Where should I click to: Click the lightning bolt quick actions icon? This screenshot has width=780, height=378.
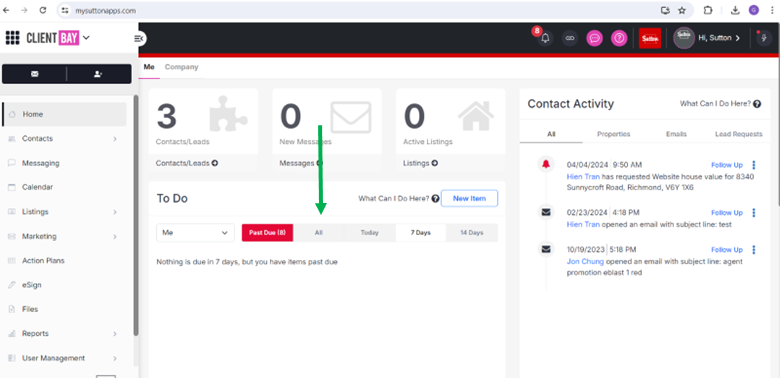point(764,38)
